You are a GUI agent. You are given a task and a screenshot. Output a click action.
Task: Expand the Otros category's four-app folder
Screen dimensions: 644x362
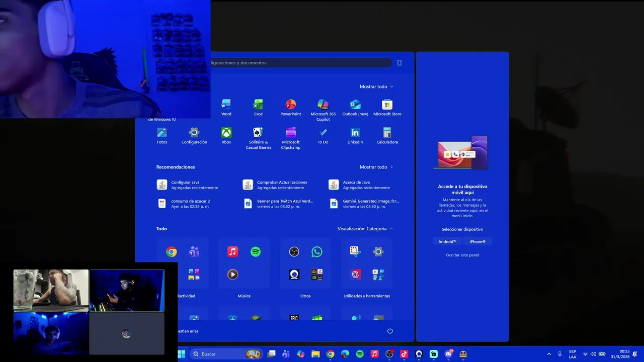pos(317,275)
